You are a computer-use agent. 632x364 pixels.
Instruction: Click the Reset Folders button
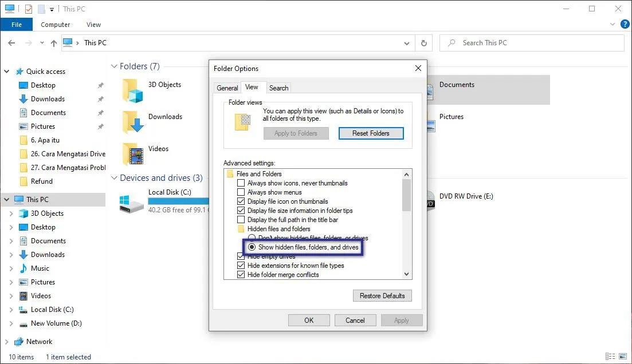pyautogui.click(x=371, y=133)
